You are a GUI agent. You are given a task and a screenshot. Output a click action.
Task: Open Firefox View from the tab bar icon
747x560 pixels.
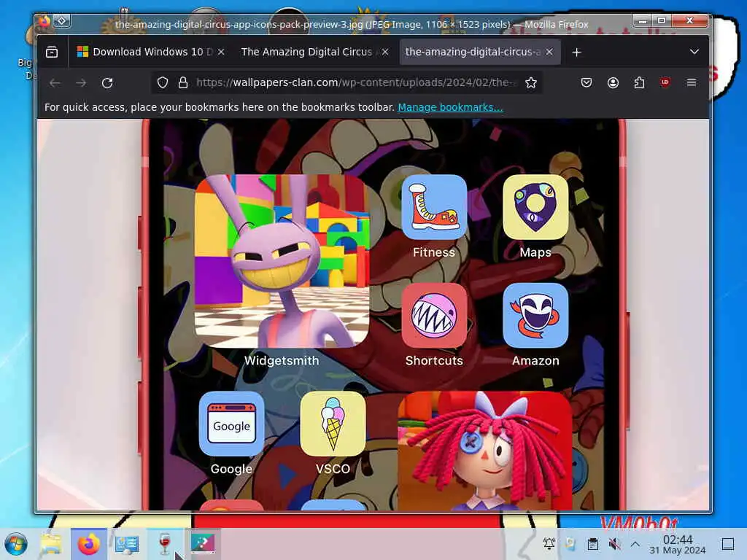tap(52, 52)
